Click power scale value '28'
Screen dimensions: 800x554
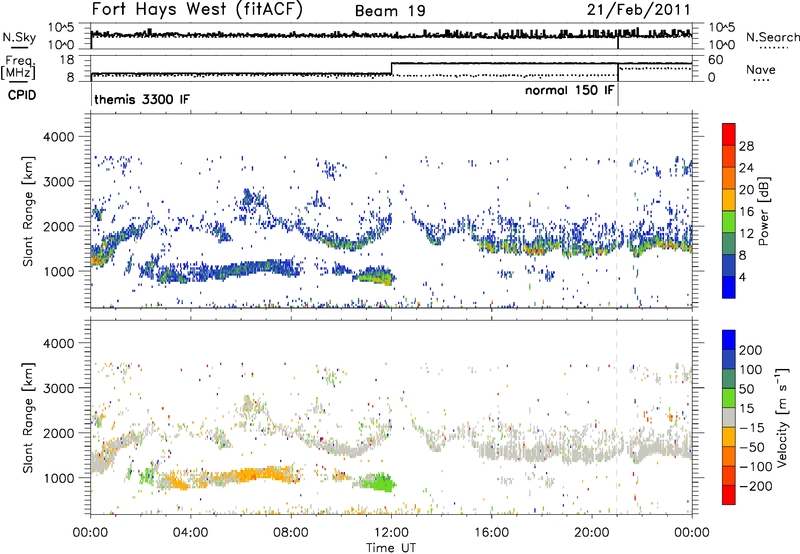tap(746, 146)
